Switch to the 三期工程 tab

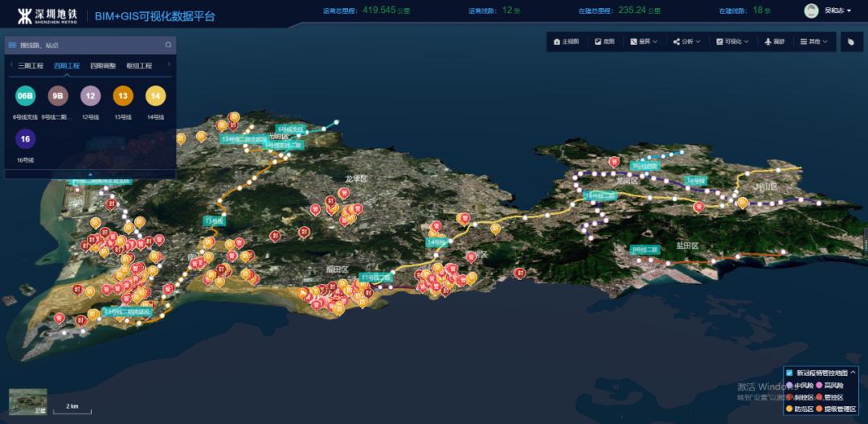click(31, 66)
